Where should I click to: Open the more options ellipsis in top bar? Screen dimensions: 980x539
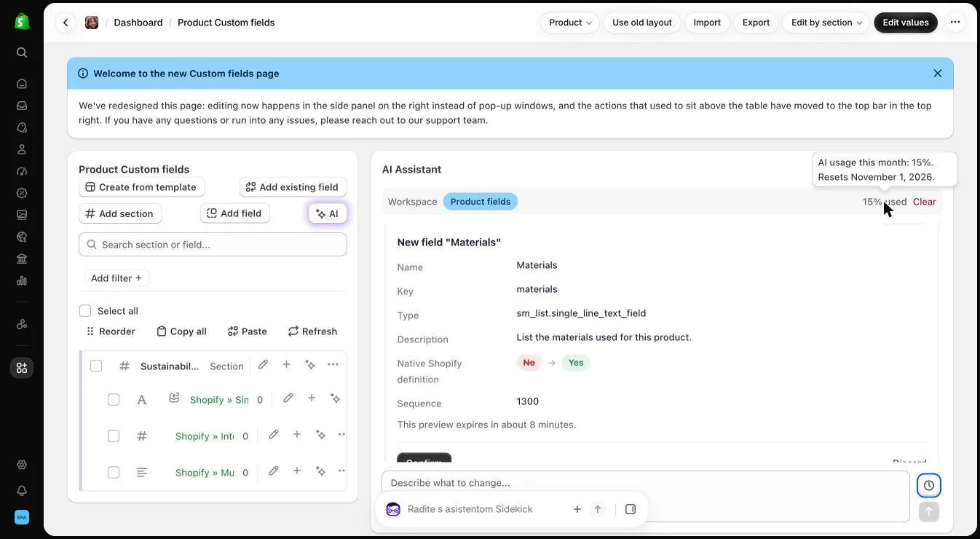coord(955,23)
